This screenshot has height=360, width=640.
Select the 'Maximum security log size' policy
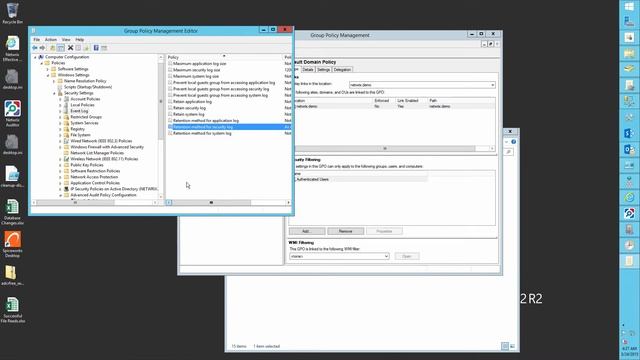tap(196, 70)
